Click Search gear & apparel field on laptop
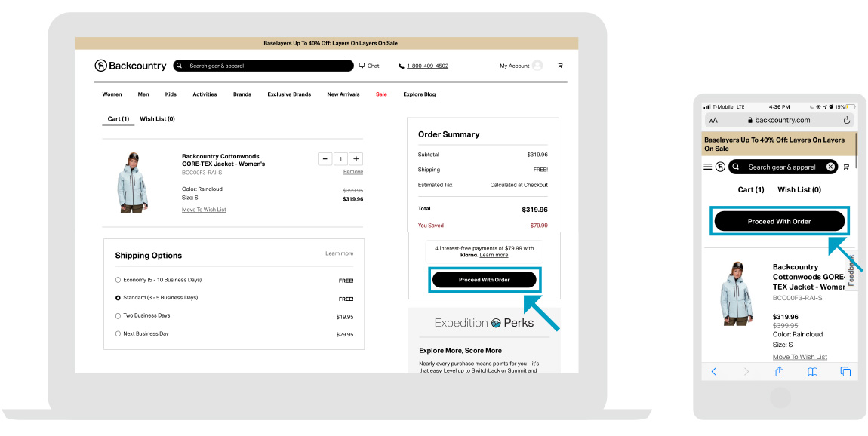868x436 pixels. 263,66
